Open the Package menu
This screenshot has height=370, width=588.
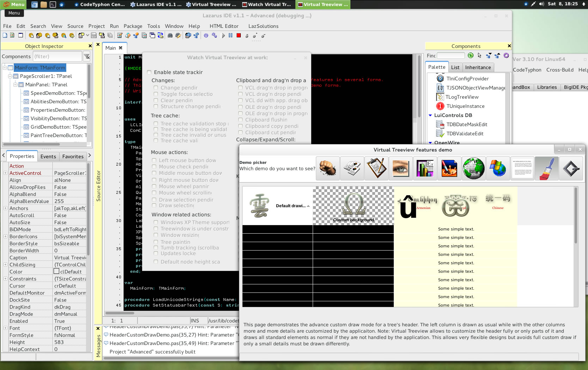(x=133, y=26)
